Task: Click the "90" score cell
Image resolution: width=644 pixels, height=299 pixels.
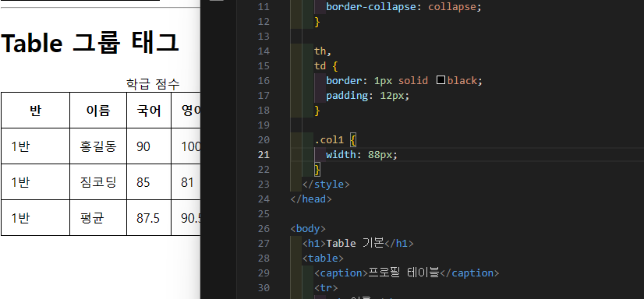Action: 149,146
